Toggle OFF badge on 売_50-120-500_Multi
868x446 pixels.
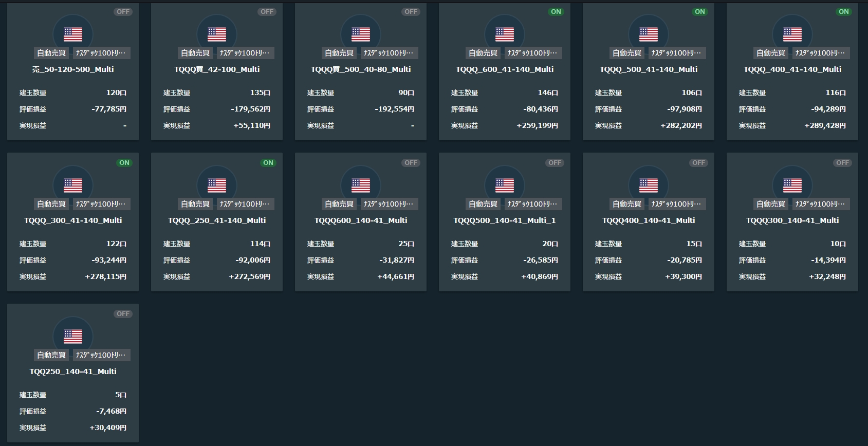(x=123, y=11)
